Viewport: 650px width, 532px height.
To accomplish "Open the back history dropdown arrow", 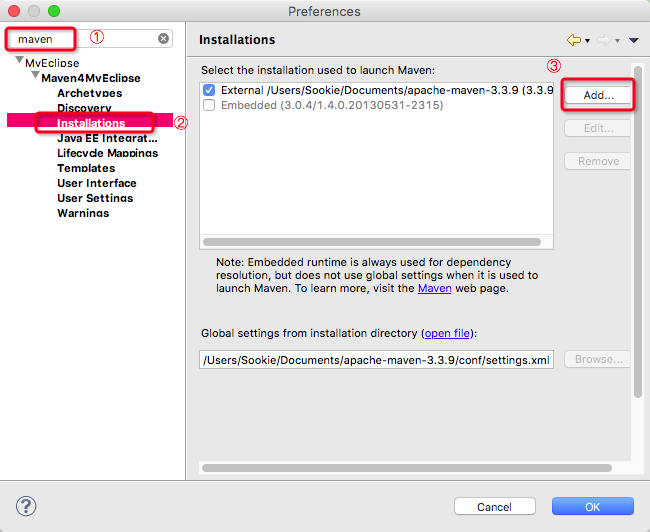I will pos(588,41).
